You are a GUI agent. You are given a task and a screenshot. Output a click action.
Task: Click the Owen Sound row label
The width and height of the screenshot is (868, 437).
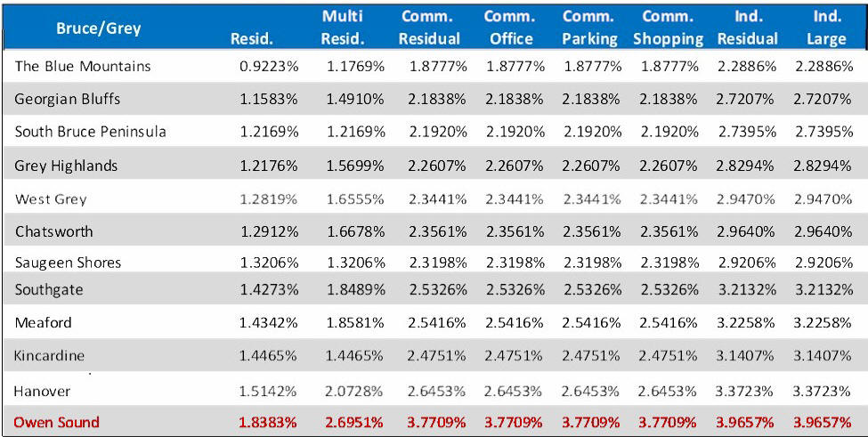pyautogui.click(x=57, y=422)
